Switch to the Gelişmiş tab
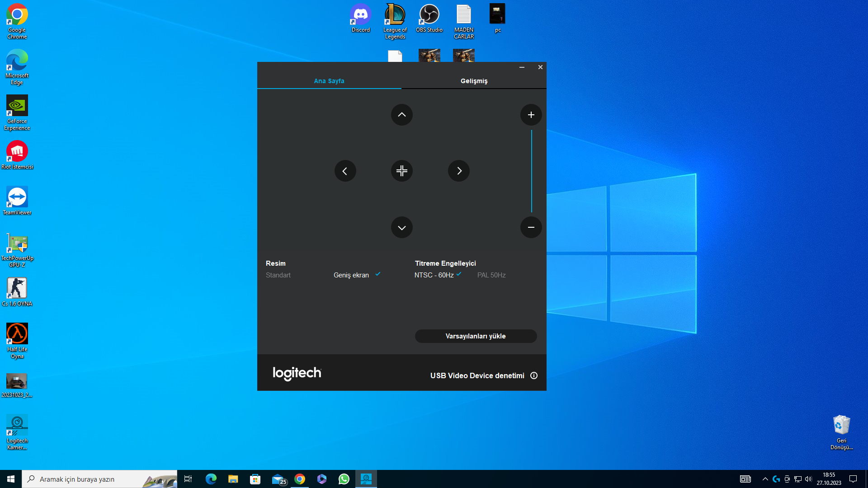This screenshot has height=488, width=868. (x=474, y=81)
